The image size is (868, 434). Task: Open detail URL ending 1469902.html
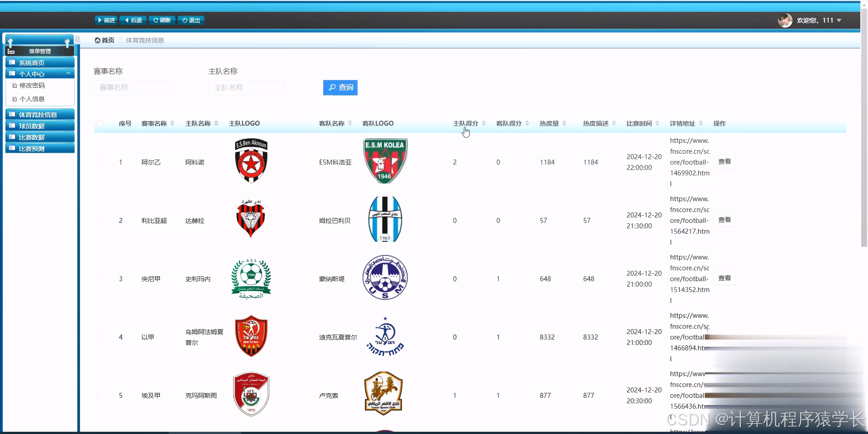tap(690, 162)
